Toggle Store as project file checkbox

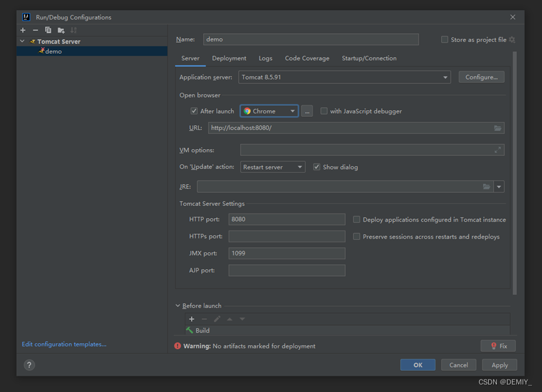tap(444, 39)
